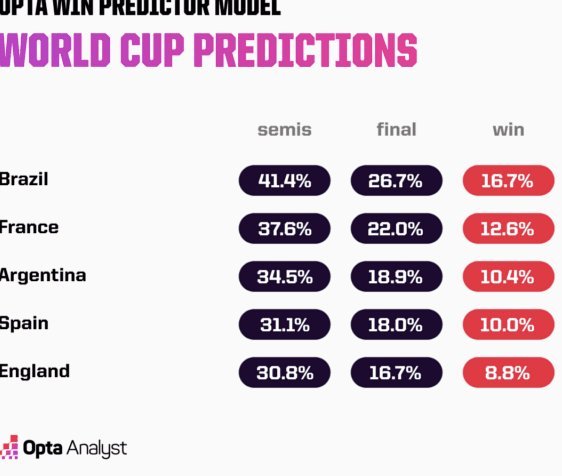Click the Opta Analyst brand text

tap(75, 448)
